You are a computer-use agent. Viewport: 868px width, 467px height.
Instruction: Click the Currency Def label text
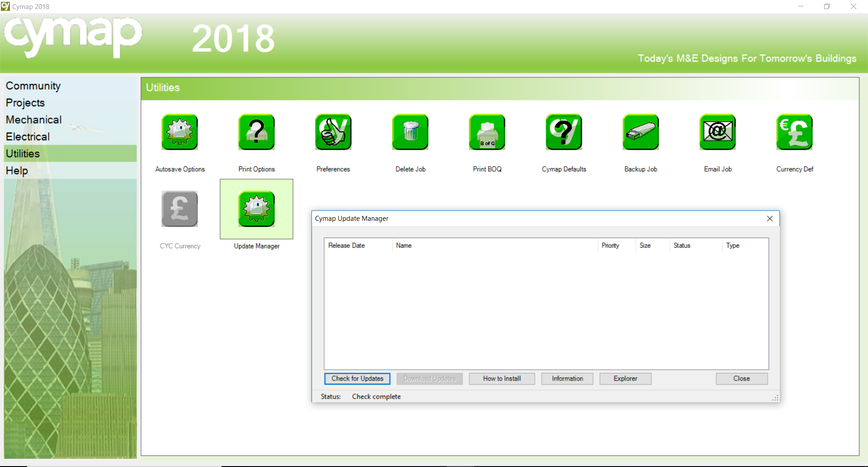coord(795,169)
